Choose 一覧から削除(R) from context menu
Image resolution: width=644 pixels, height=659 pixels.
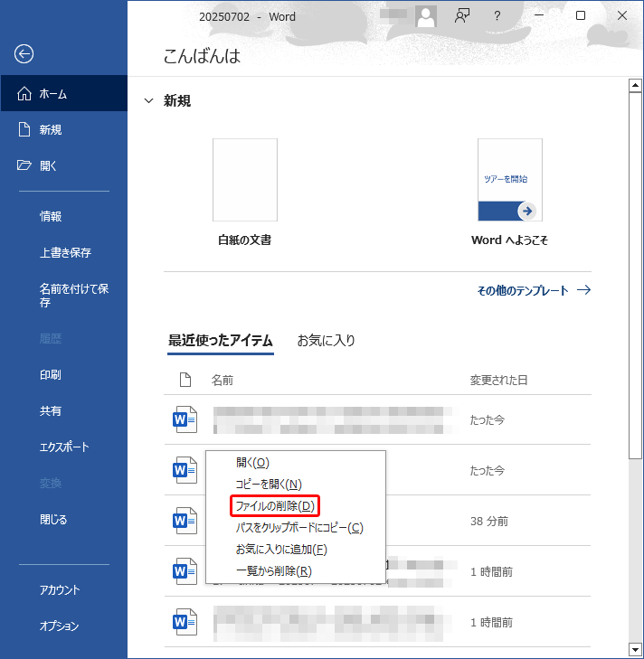pyautogui.click(x=296, y=570)
